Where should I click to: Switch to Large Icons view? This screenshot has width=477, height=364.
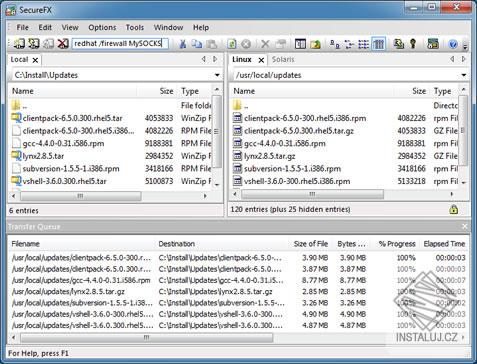point(334,44)
